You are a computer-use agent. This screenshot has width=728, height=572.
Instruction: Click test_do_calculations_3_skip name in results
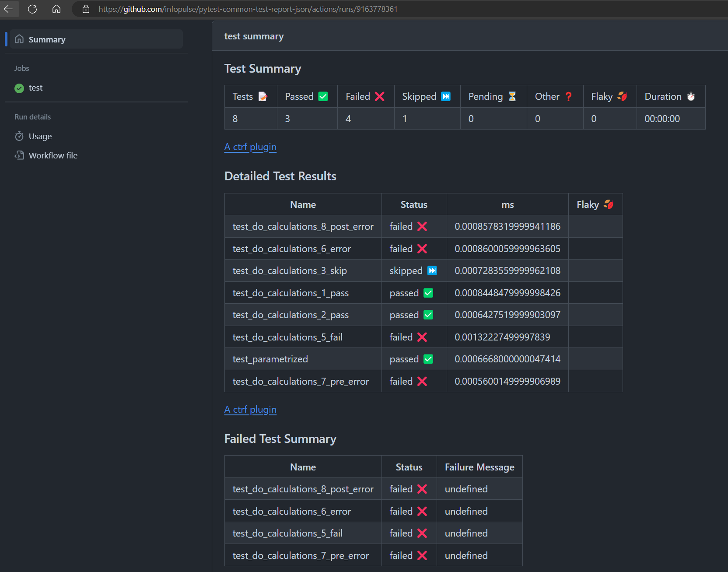click(290, 270)
